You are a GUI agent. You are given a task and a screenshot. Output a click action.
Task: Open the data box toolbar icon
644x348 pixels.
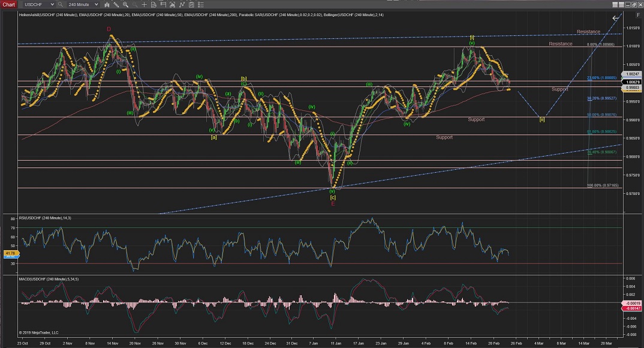[x=163, y=5]
